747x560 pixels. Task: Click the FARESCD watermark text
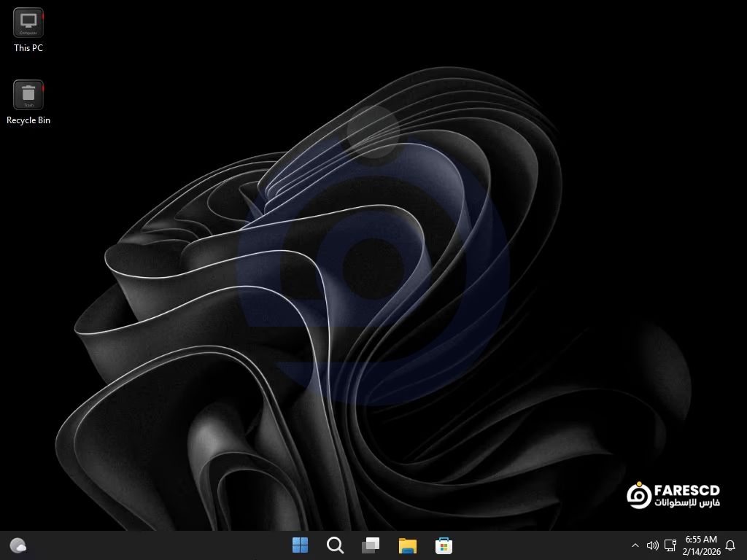(687, 491)
